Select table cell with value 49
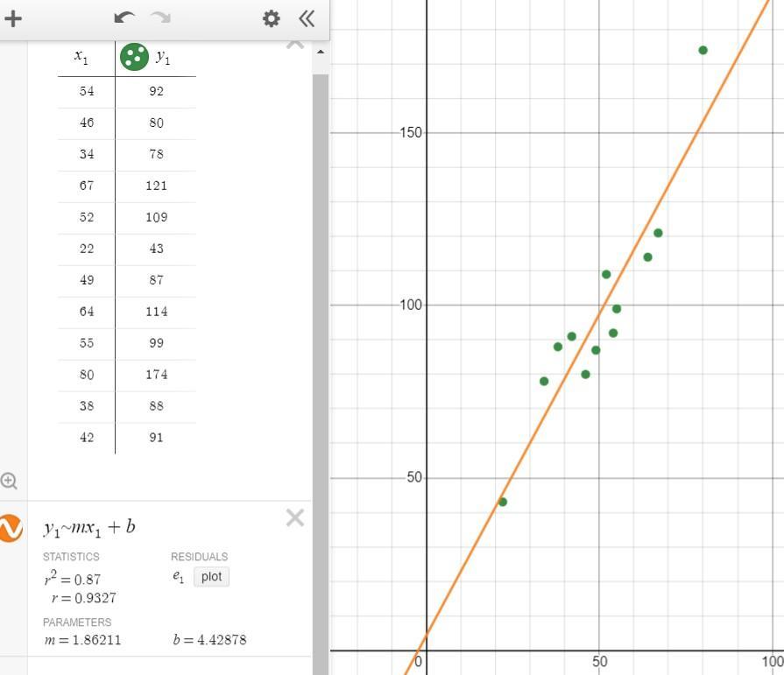Viewport: 784px width, 675px height. pos(87,280)
